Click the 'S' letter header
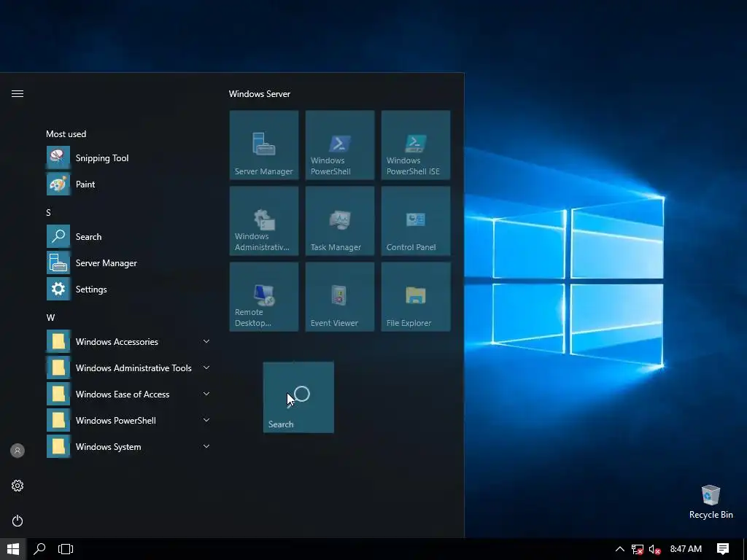 point(49,212)
